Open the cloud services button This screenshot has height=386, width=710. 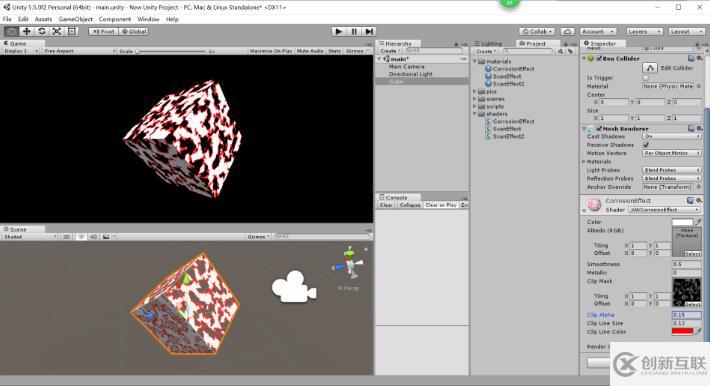(x=567, y=31)
